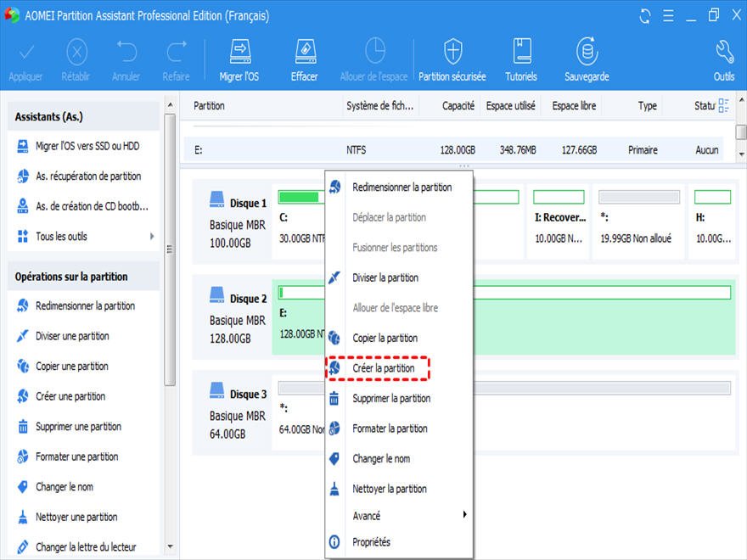Viewport: 747px width, 560px height.
Task: Choose Redimensionner la partition from the context menu
Action: coord(399,188)
